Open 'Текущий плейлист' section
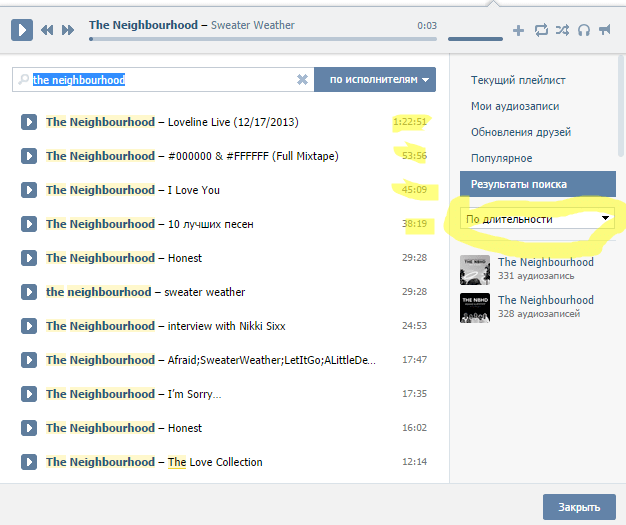626x525 pixels. click(x=518, y=80)
